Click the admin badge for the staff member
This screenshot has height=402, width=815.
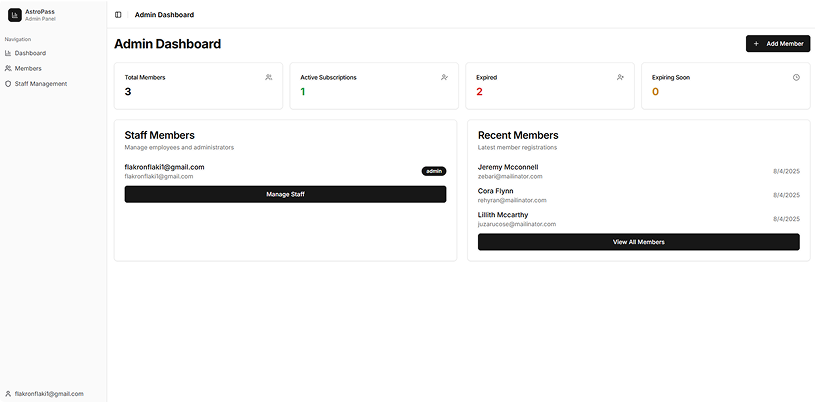[x=434, y=171]
